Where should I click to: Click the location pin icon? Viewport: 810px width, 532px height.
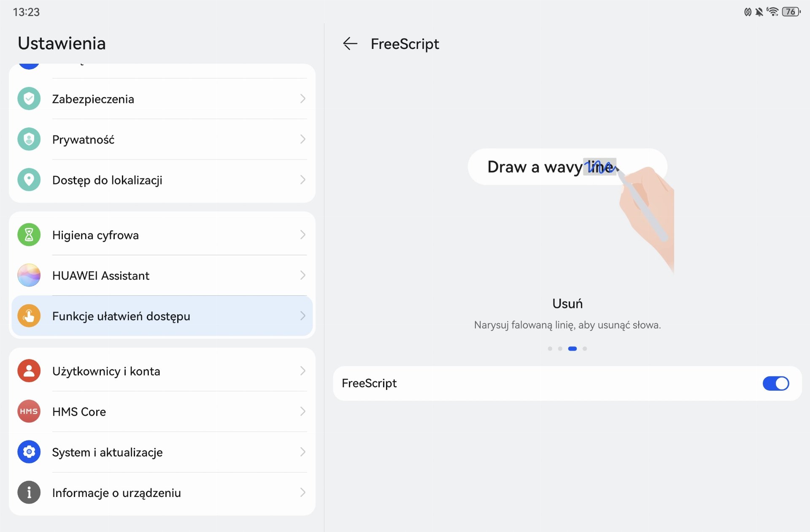[x=29, y=180]
